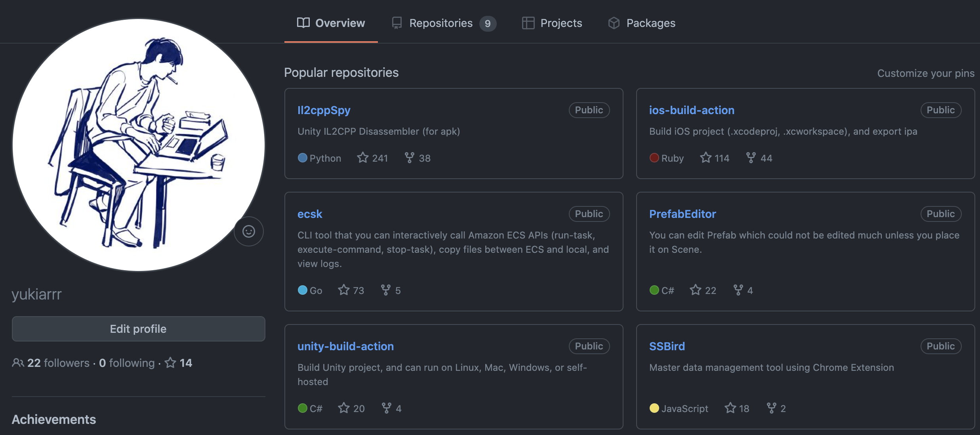This screenshot has height=435, width=980.
Task: Click the Achievements heading
Action: click(54, 420)
